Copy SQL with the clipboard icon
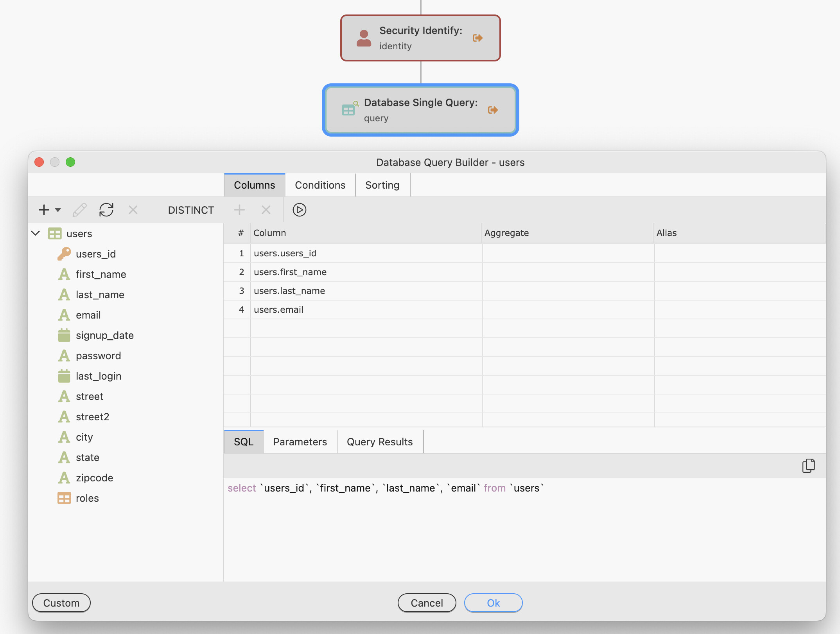The width and height of the screenshot is (840, 634). pos(808,466)
